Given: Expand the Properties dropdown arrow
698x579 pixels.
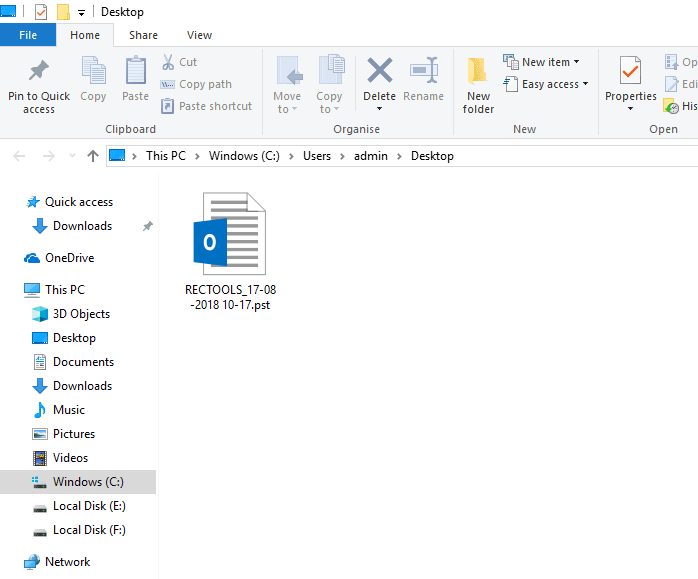Looking at the screenshot, I should point(630,109).
